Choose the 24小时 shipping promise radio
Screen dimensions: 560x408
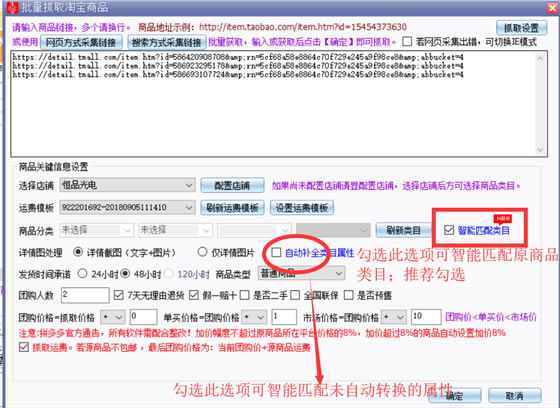point(82,274)
